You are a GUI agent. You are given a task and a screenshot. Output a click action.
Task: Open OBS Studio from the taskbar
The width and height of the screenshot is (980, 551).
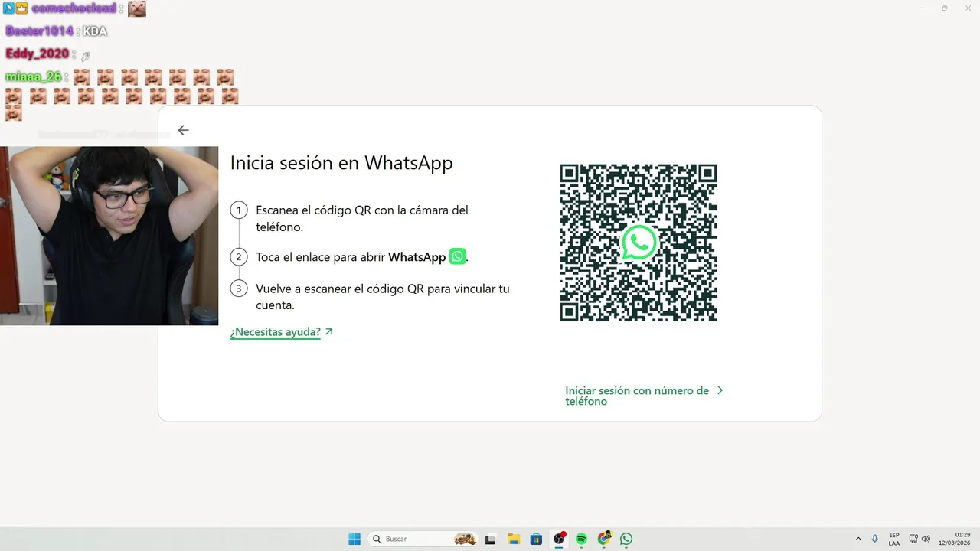pos(559,539)
